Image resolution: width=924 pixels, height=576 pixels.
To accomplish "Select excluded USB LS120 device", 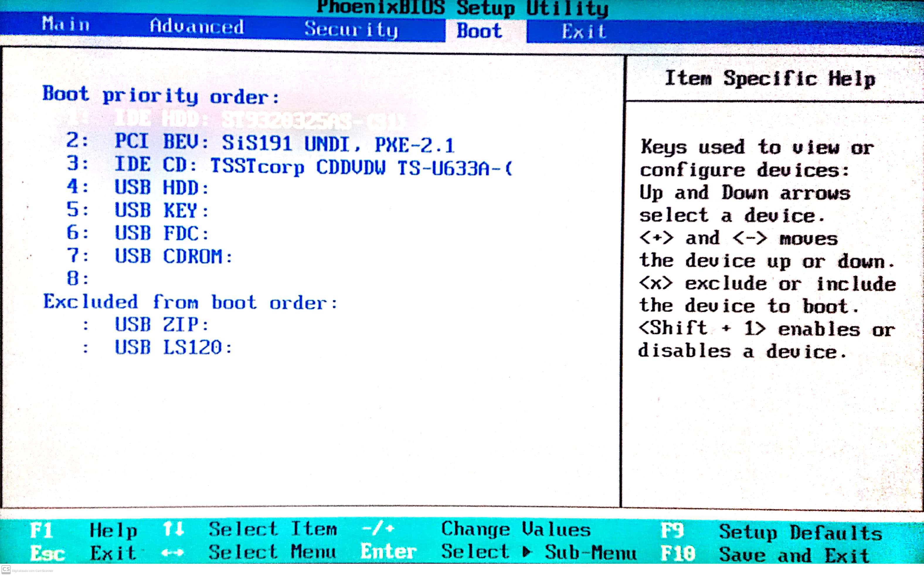I will (x=157, y=347).
